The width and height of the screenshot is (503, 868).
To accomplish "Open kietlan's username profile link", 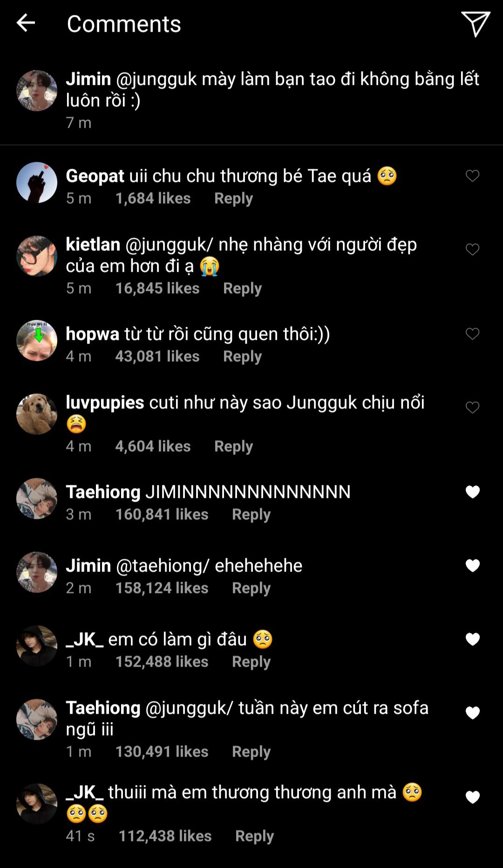I will tap(93, 244).
